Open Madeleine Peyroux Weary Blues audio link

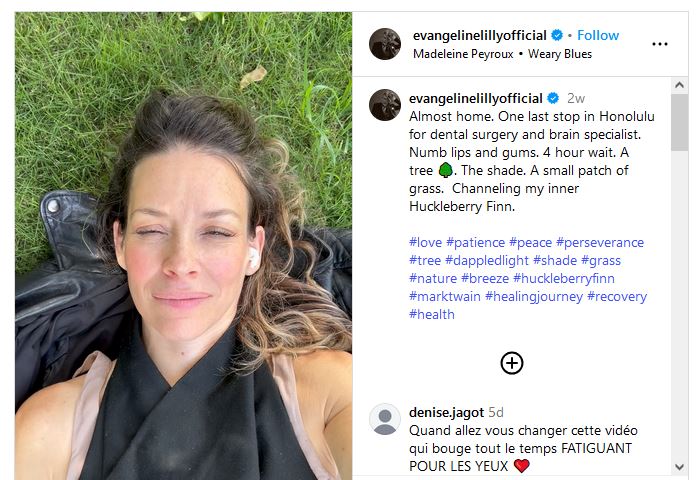[x=502, y=54]
